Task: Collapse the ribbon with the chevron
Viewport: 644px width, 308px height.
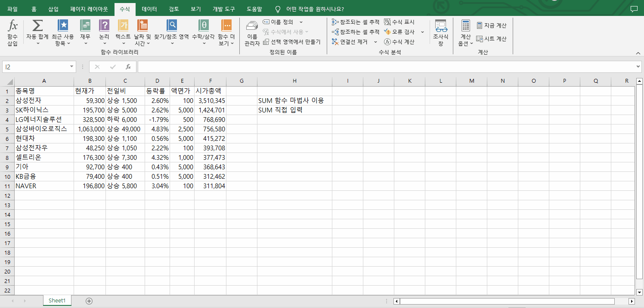Action: 638,53
